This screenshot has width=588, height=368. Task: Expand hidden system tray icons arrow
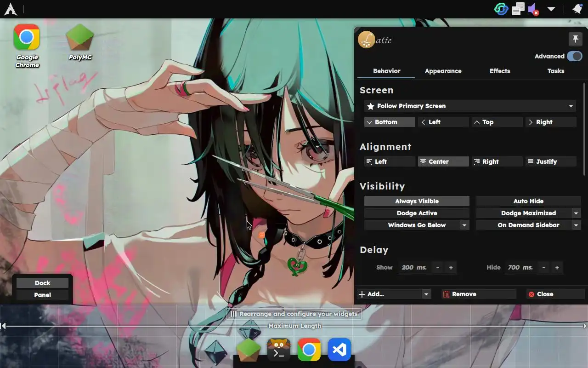[x=551, y=9]
